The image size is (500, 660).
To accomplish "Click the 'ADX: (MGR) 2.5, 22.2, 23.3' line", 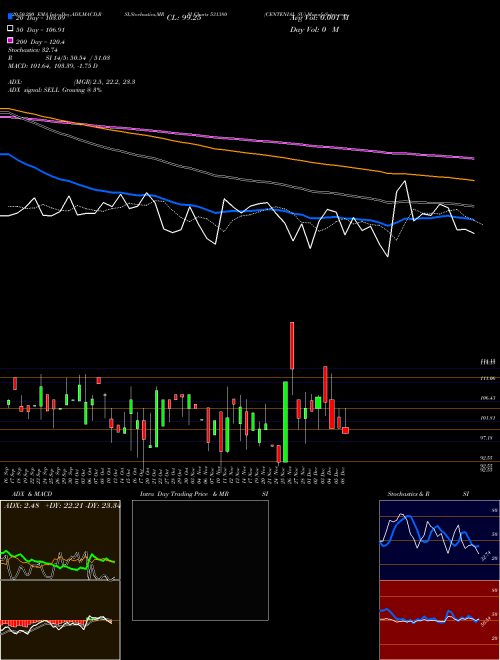I will (x=71, y=82).
